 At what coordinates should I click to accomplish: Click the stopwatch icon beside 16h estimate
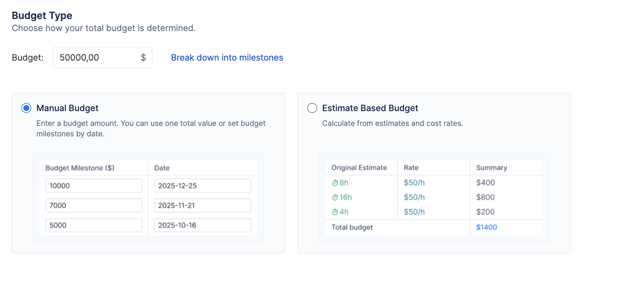[x=334, y=197]
